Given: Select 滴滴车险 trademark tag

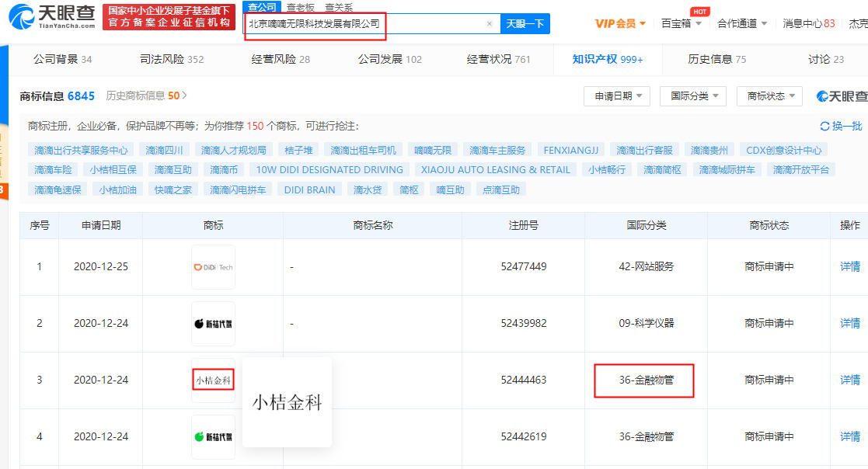Looking at the screenshot, I should coord(53,170).
